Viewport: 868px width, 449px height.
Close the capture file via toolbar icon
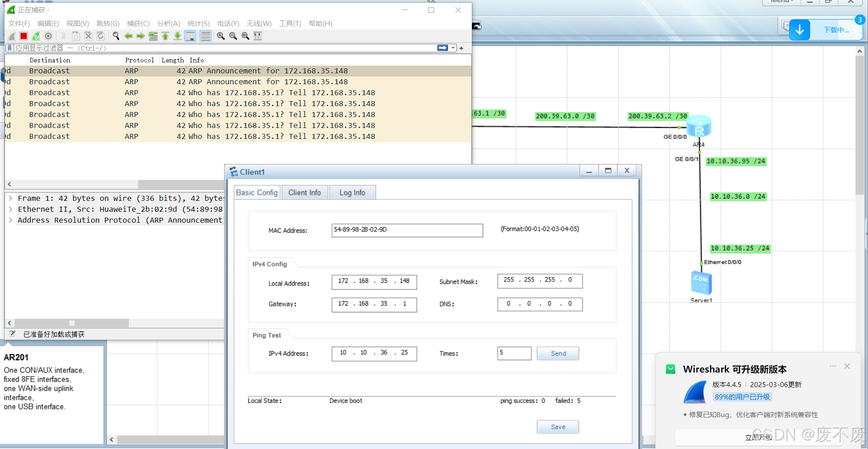tap(88, 36)
